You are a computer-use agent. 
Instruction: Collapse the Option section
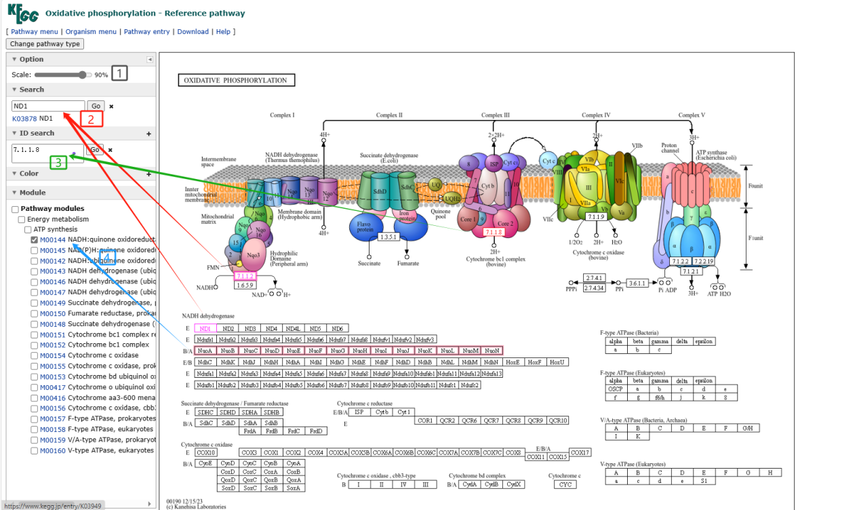14,59
